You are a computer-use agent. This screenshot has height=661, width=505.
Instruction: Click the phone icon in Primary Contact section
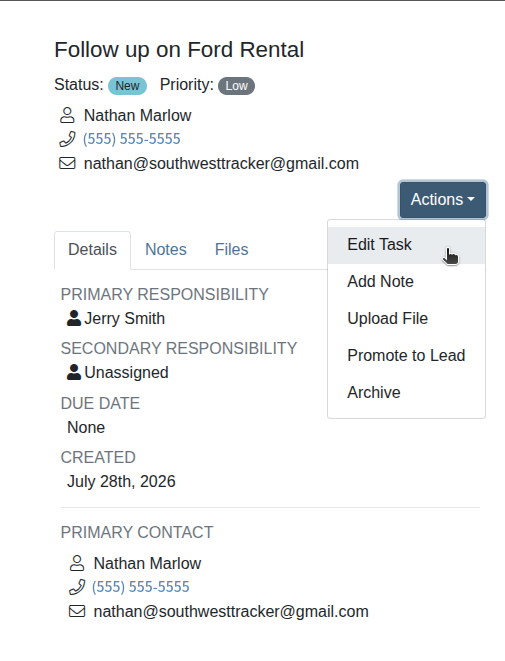pyautogui.click(x=77, y=587)
